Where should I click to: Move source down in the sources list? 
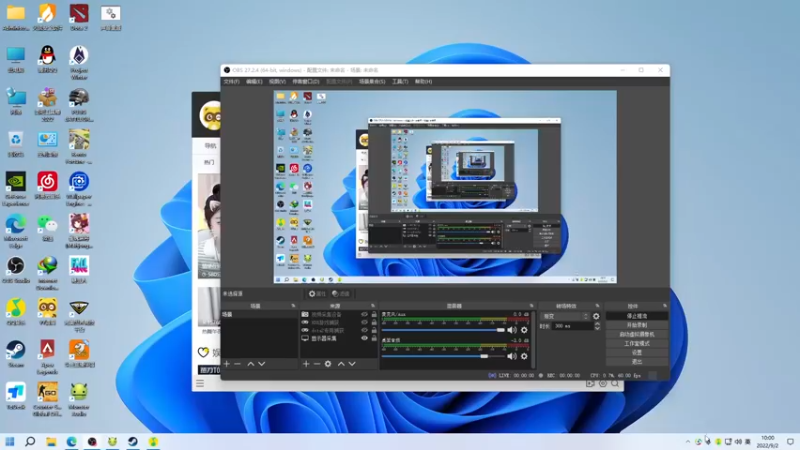point(352,364)
